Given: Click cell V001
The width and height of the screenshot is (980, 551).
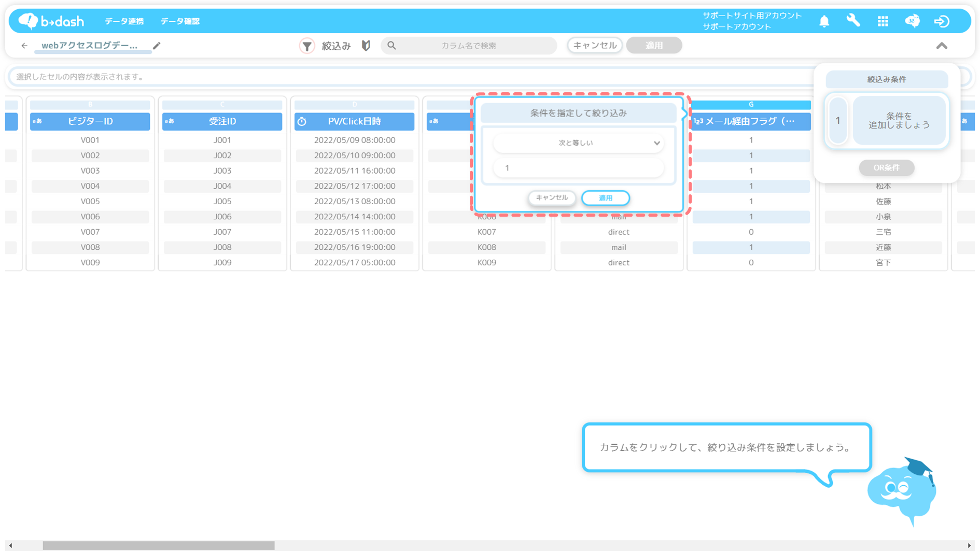Looking at the screenshot, I should click(90, 140).
